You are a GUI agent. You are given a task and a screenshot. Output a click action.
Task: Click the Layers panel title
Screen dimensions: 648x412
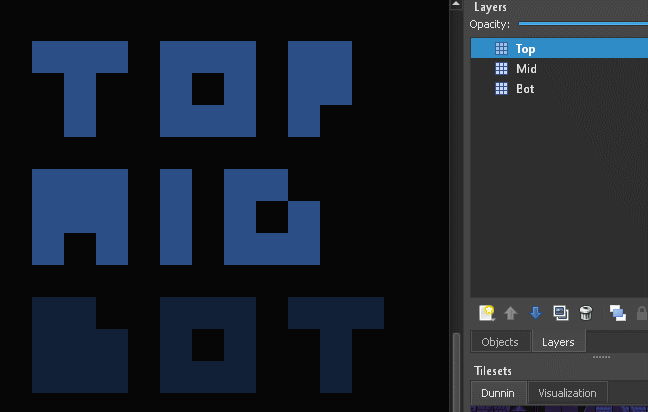point(490,7)
